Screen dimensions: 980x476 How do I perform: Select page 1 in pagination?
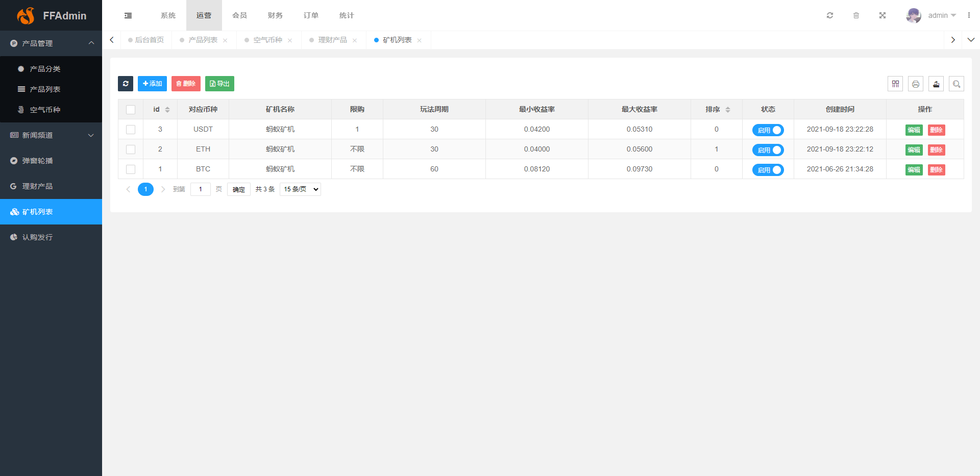pyautogui.click(x=145, y=189)
